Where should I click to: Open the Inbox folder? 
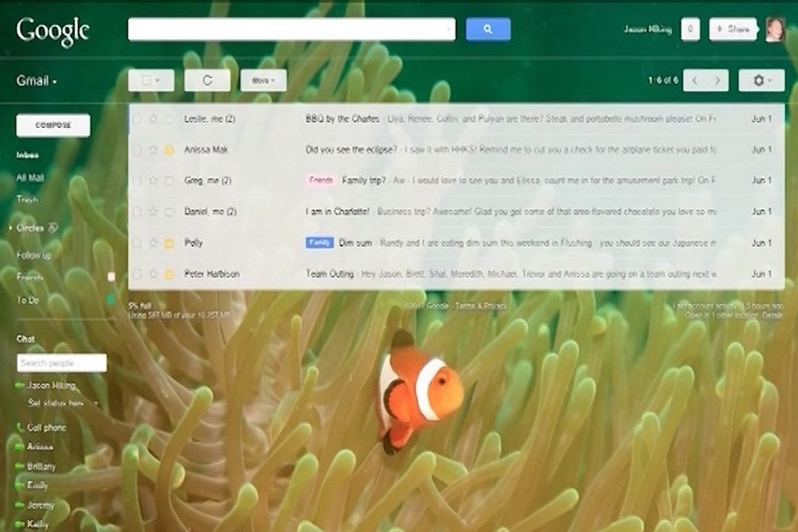point(27,154)
